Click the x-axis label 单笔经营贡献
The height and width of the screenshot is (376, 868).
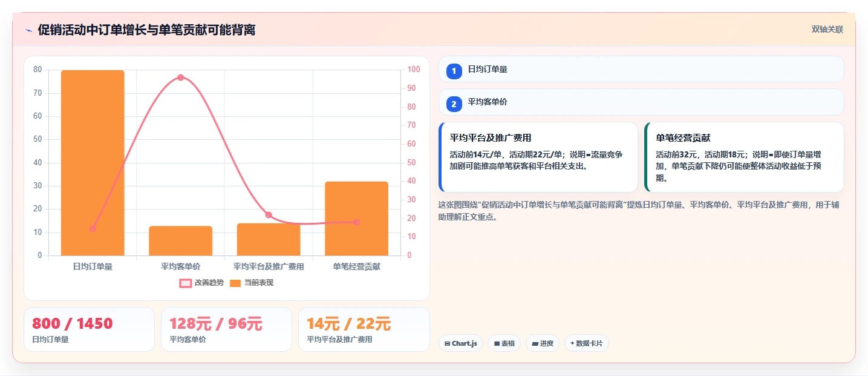click(x=356, y=266)
